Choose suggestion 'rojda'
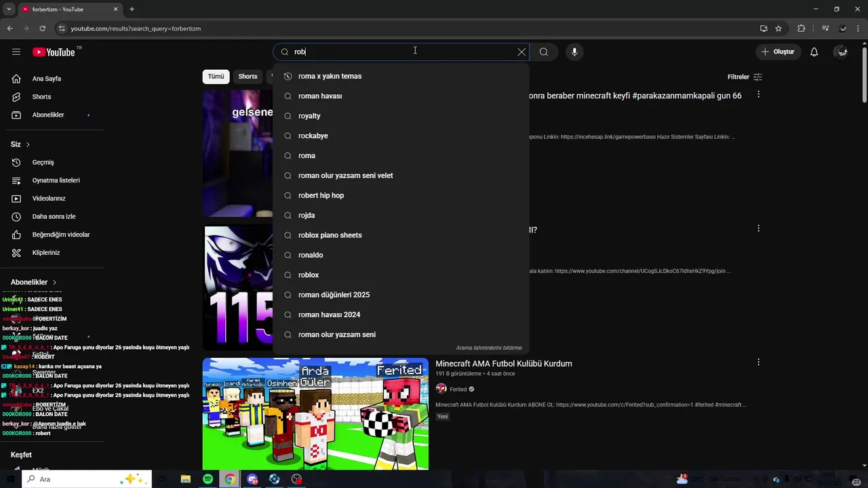 (x=401, y=216)
